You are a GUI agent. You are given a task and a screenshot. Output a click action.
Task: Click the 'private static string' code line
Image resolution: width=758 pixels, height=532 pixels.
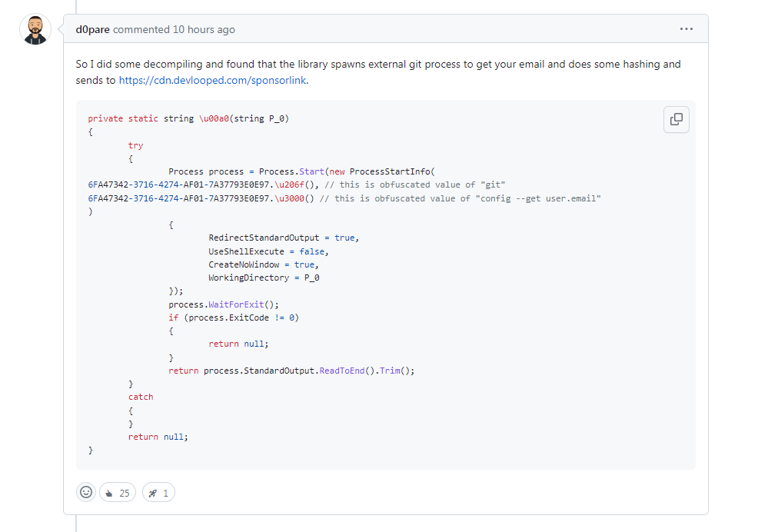188,118
